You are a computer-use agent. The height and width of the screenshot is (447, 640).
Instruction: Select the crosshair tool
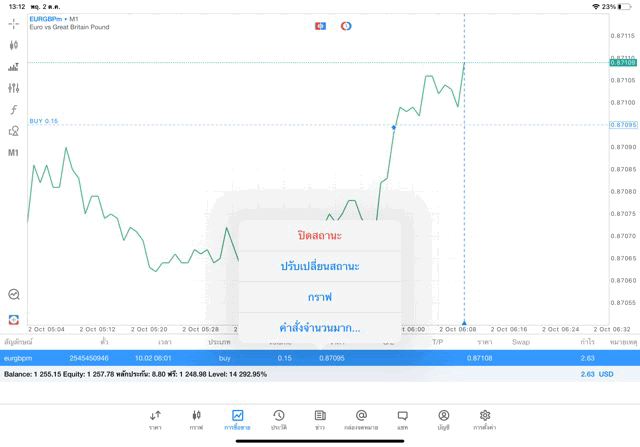tap(14, 24)
